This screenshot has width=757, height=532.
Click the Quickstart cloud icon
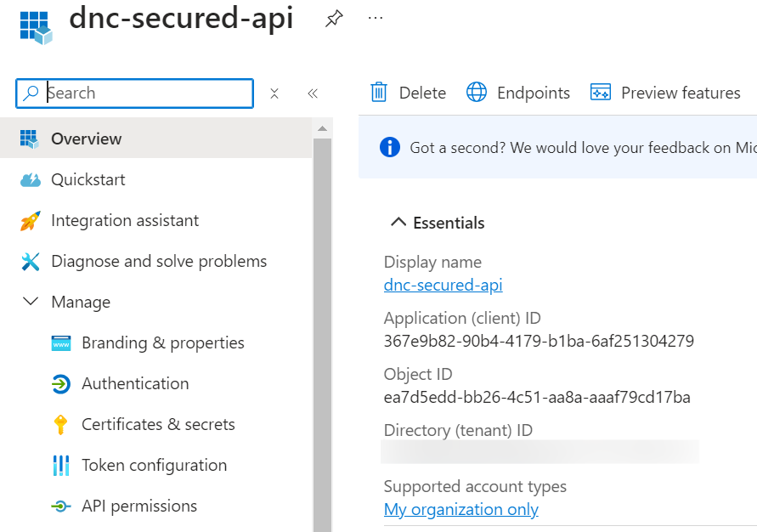click(30, 180)
